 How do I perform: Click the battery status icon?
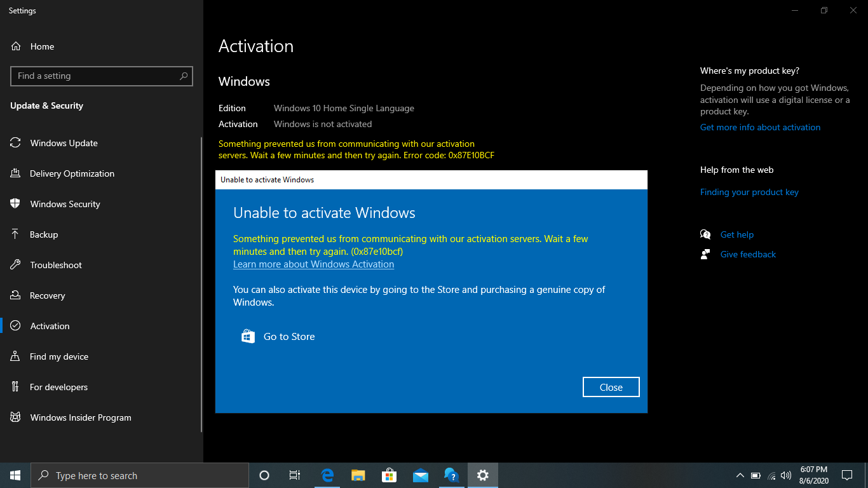click(x=756, y=475)
